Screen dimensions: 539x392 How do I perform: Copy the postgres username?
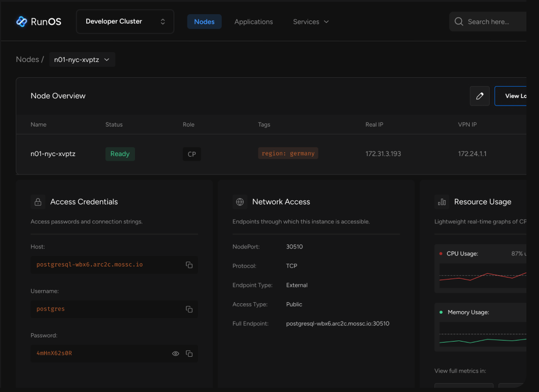coord(189,309)
